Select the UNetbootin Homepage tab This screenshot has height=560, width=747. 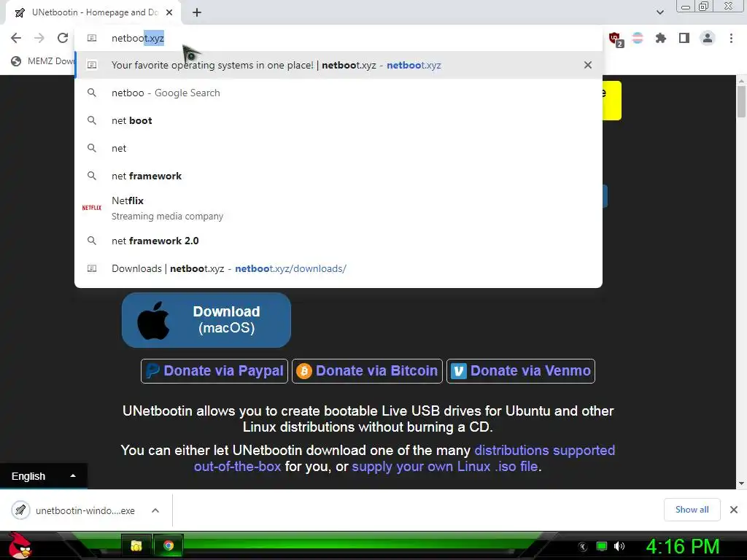[x=93, y=13]
